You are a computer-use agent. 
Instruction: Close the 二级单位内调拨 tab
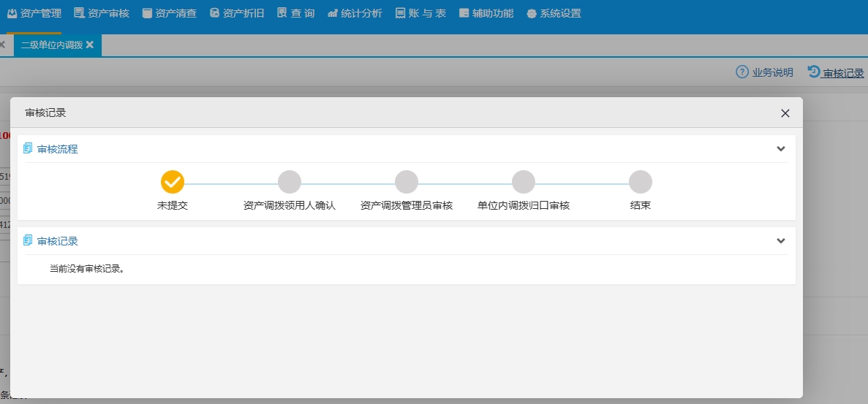(90, 45)
